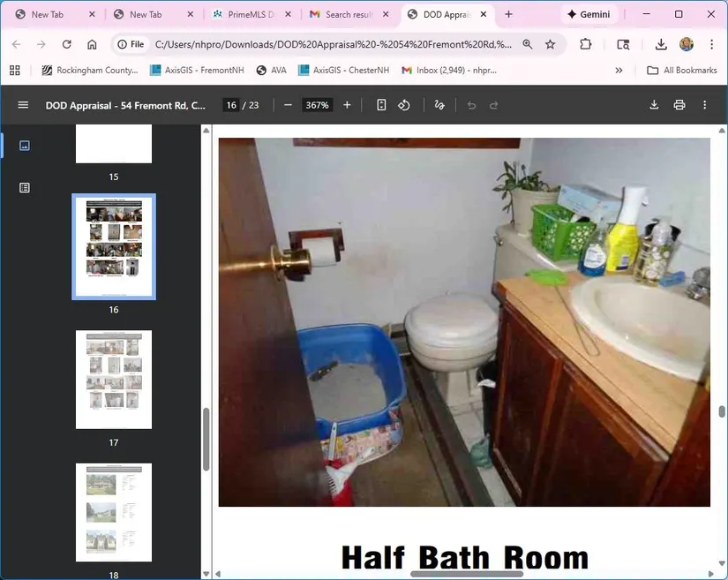
Task: Expand the hidden bookmarks overflow chevron
Action: [619, 71]
